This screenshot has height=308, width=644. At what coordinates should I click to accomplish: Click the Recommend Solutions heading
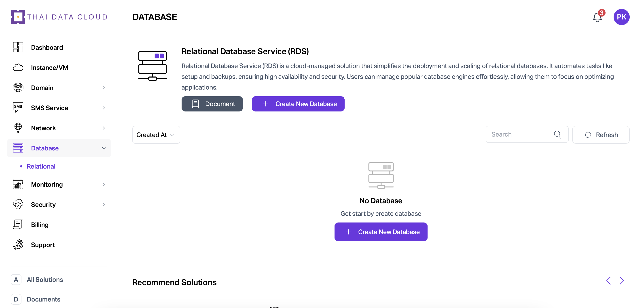click(174, 282)
